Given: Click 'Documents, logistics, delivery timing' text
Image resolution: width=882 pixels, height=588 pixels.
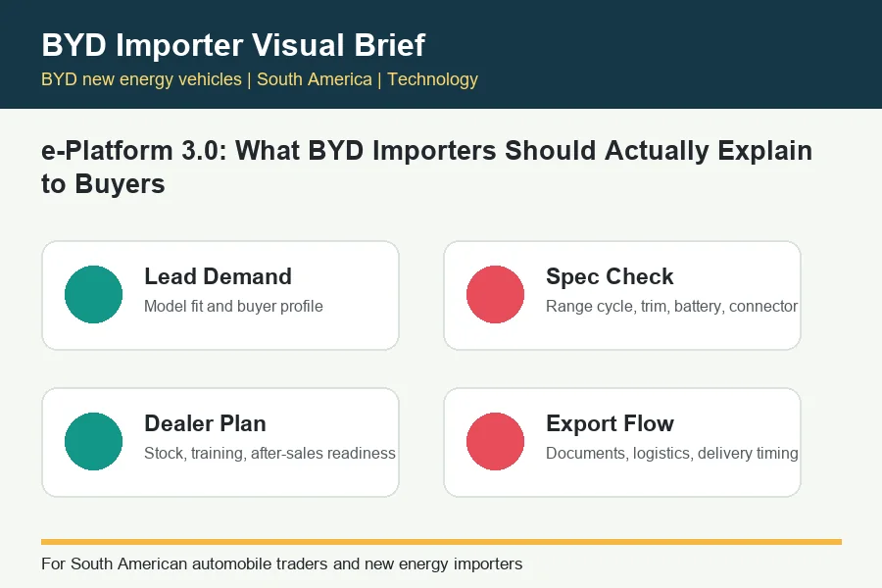Looking at the screenshot, I should 671,453.
